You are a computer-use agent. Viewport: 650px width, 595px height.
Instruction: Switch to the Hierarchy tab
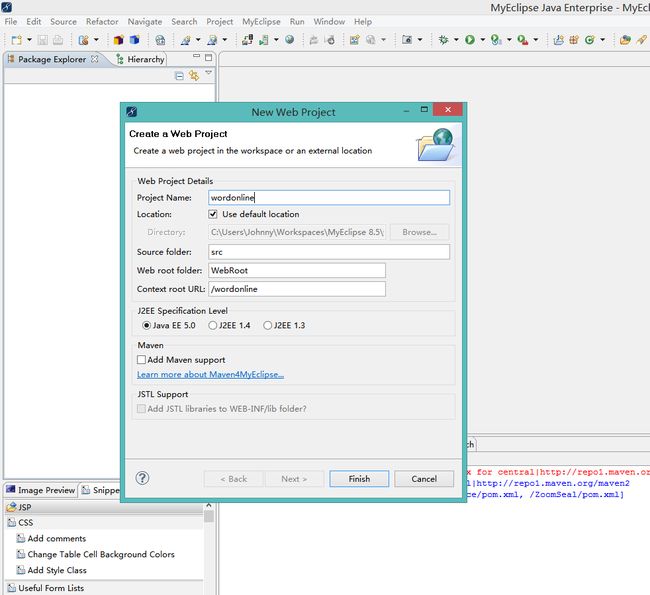[141, 59]
